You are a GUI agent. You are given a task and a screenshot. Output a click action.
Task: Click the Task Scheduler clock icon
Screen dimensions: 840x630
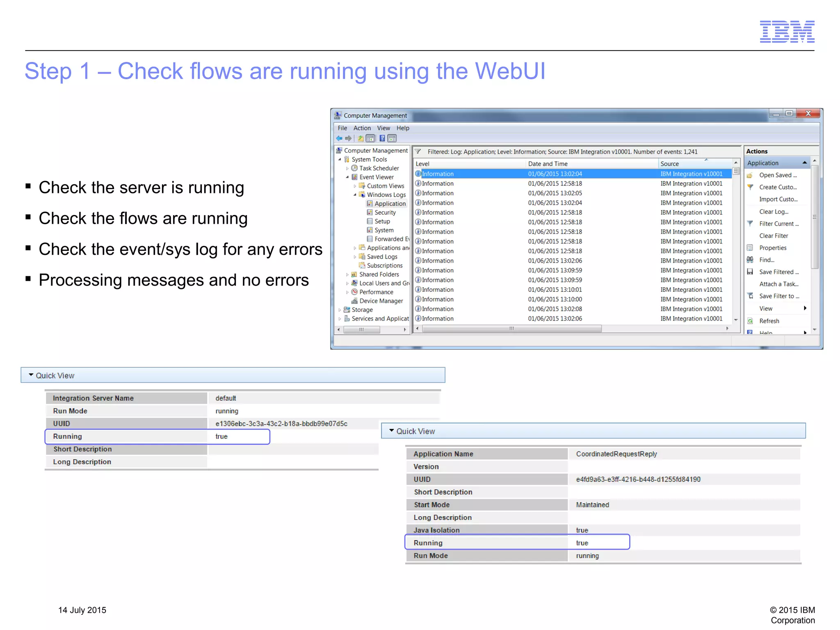pos(355,168)
